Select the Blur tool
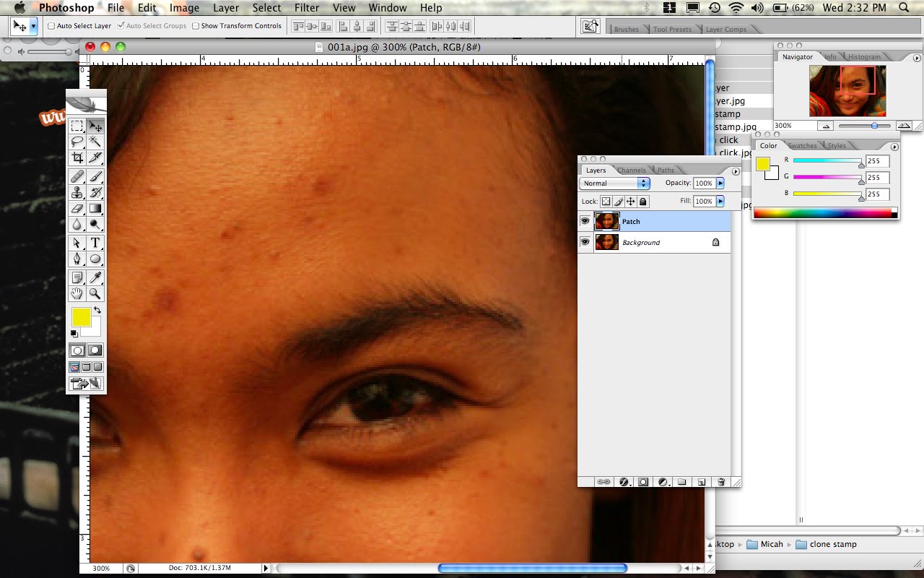Viewport: 924px width, 578px height. point(77,224)
